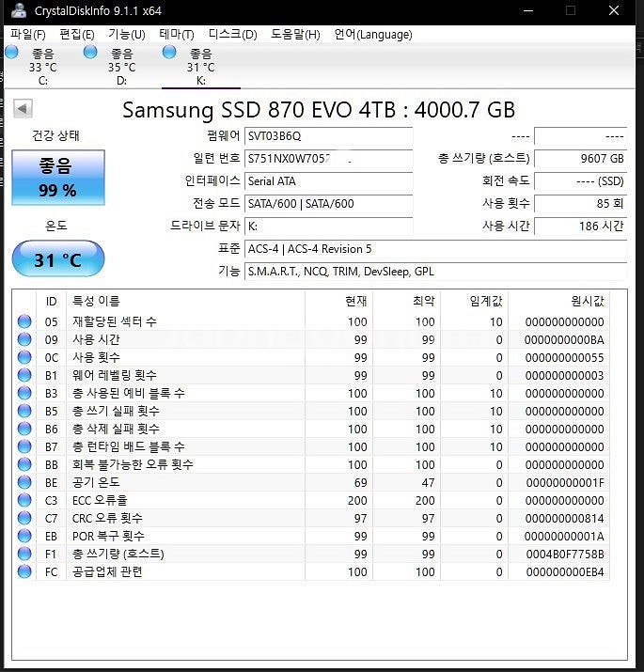The width and height of the screenshot is (644, 672).
Task: Click the features field S.M.A.R.T., NCQ, TRIM
Action: point(435,272)
